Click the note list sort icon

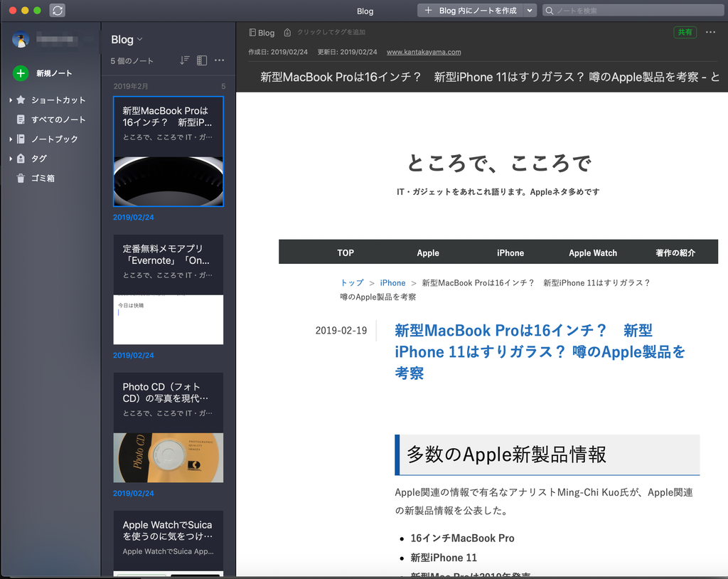(184, 60)
